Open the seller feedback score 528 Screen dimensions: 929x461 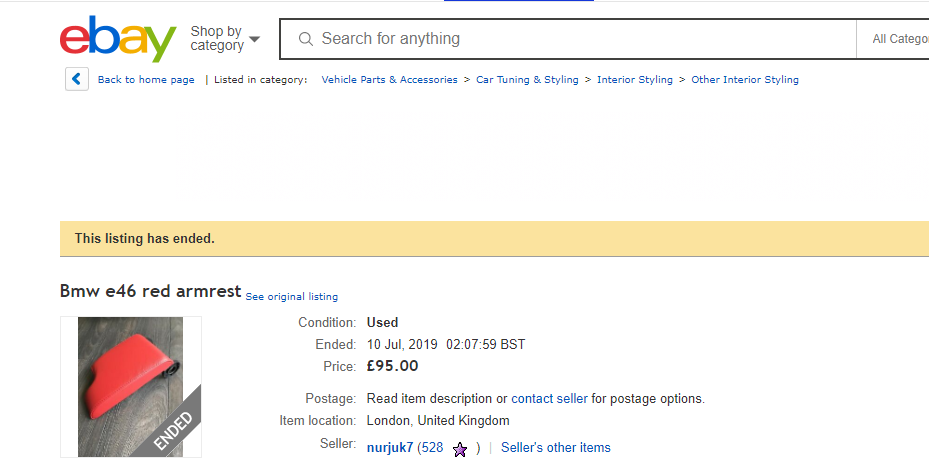click(433, 447)
